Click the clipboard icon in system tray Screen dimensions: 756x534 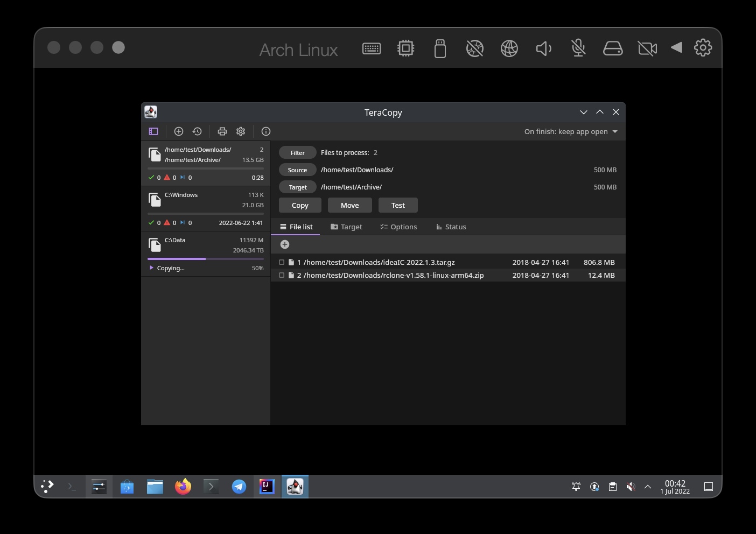tap(613, 487)
